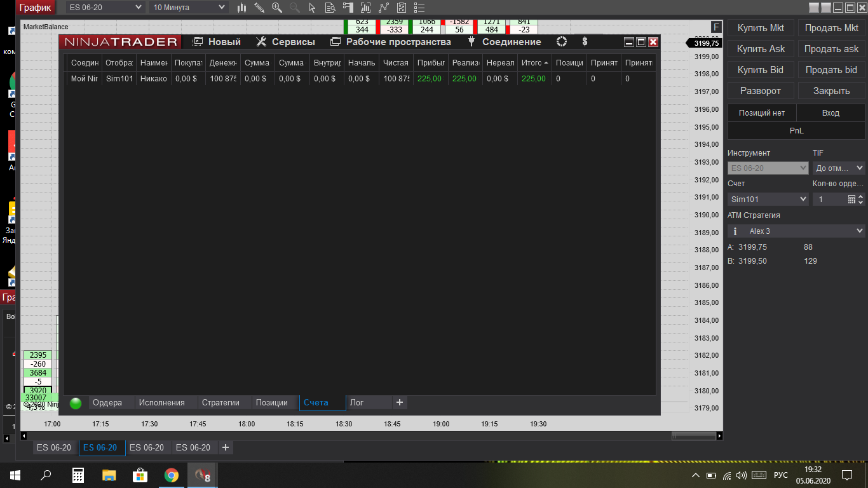Open the Strategies icon in chart toolbar
Image resolution: width=868 pixels, height=488 pixels.
402,8
